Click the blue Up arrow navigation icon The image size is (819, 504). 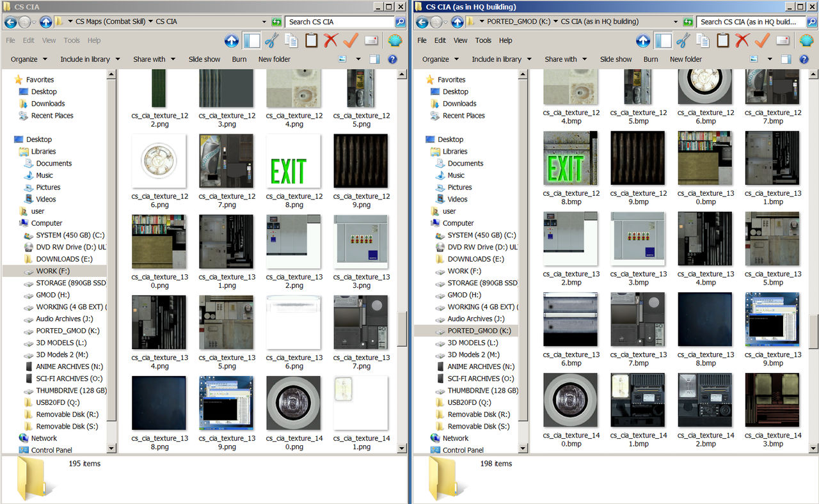pyautogui.click(x=231, y=40)
